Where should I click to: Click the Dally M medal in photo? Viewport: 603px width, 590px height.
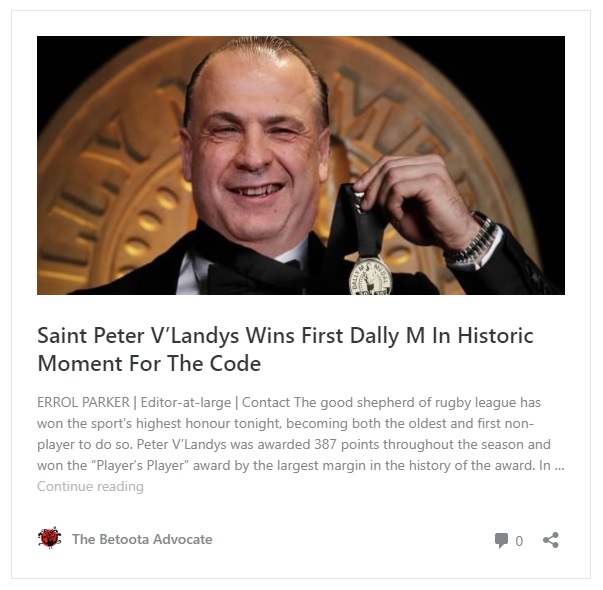coord(370,276)
